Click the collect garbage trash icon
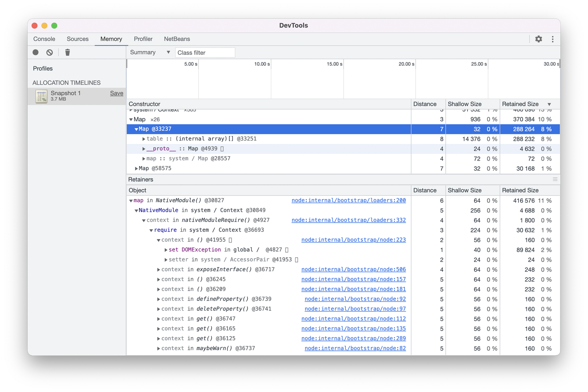The height and width of the screenshot is (392, 588). coord(68,53)
